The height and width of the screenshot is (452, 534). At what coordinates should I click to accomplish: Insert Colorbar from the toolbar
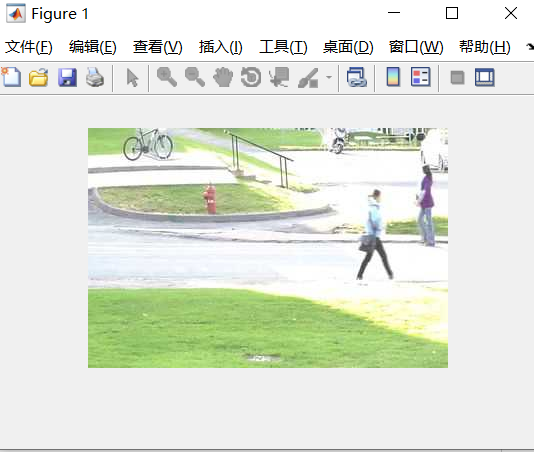tap(393, 77)
